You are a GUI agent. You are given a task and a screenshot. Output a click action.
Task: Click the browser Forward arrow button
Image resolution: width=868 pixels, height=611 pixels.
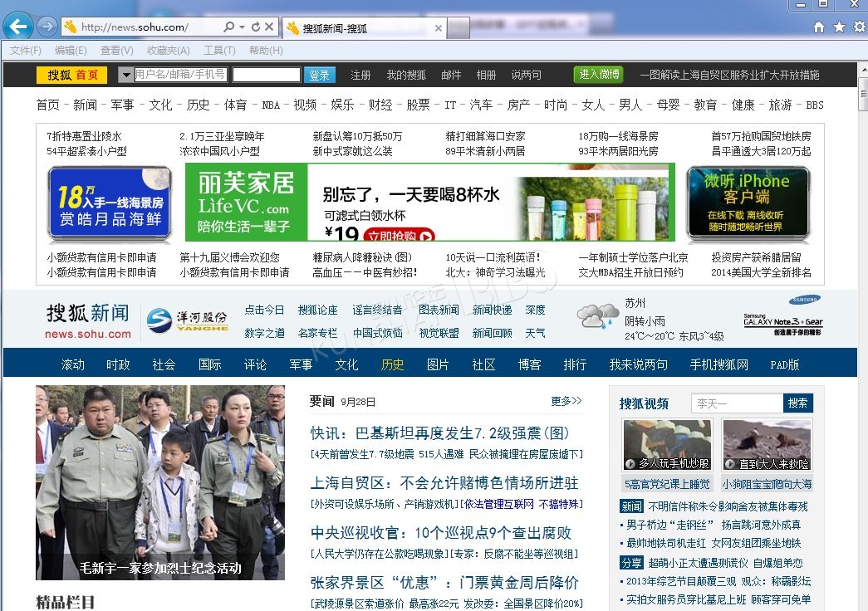click(47, 27)
